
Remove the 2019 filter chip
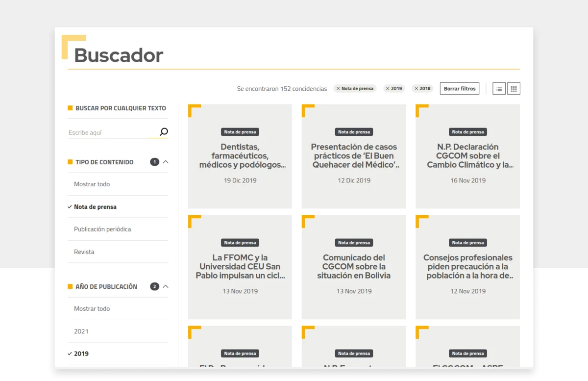click(x=388, y=89)
